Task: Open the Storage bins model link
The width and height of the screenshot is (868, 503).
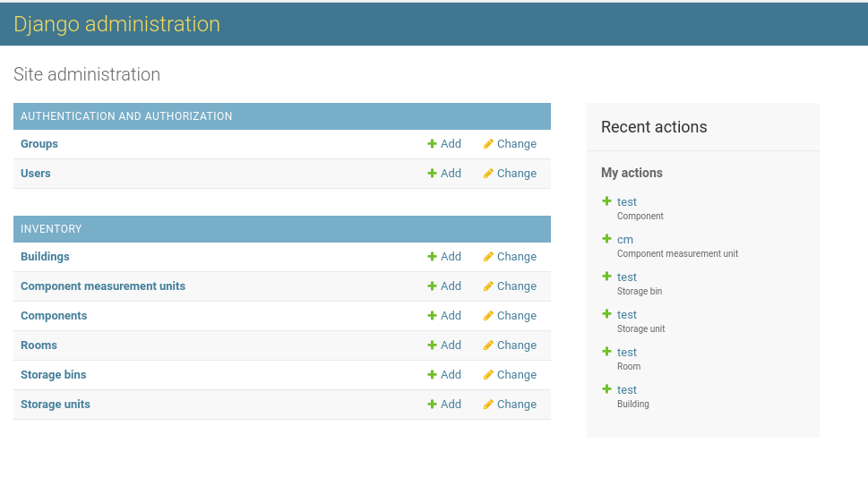Action: click(x=53, y=375)
